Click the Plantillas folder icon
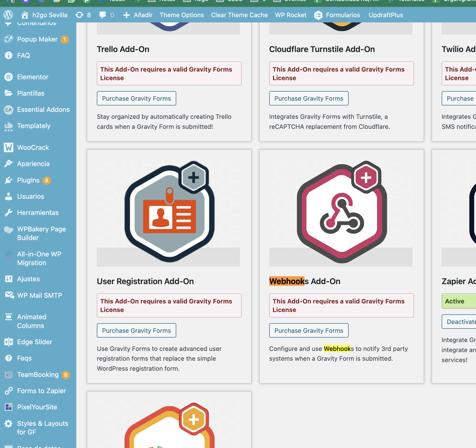The height and width of the screenshot is (448, 476). pyautogui.click(x=9, y=93)
